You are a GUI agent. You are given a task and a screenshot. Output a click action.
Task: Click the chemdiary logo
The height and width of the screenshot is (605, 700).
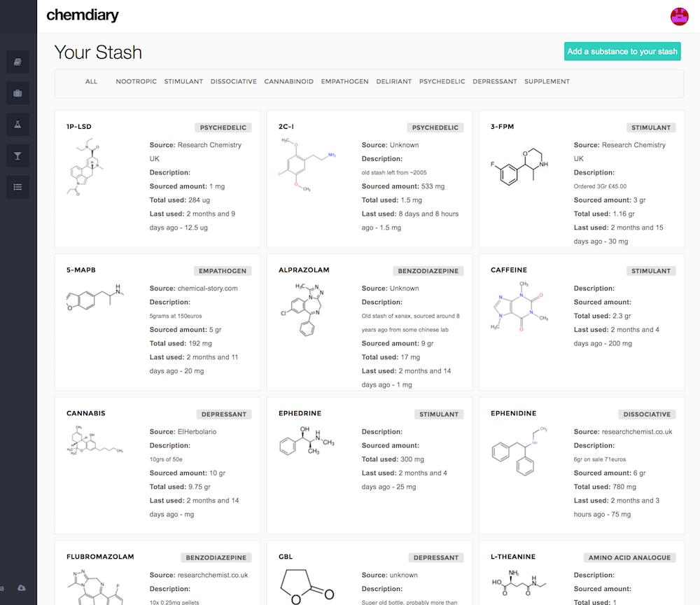pyautogui.click(x=83, y=15)
